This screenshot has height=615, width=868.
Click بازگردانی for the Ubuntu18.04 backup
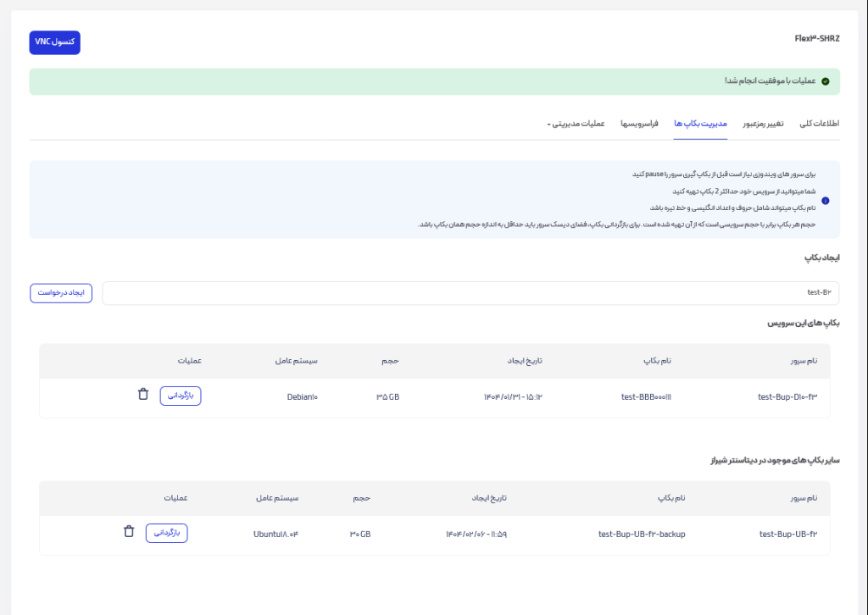click(x=166, y=533)
